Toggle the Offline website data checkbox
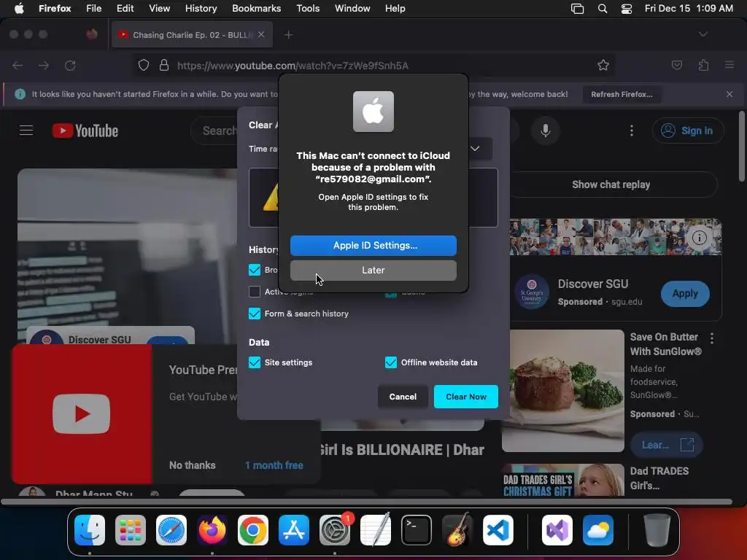The width and height of the screenshot is (747, 560). tap(391, 362)
